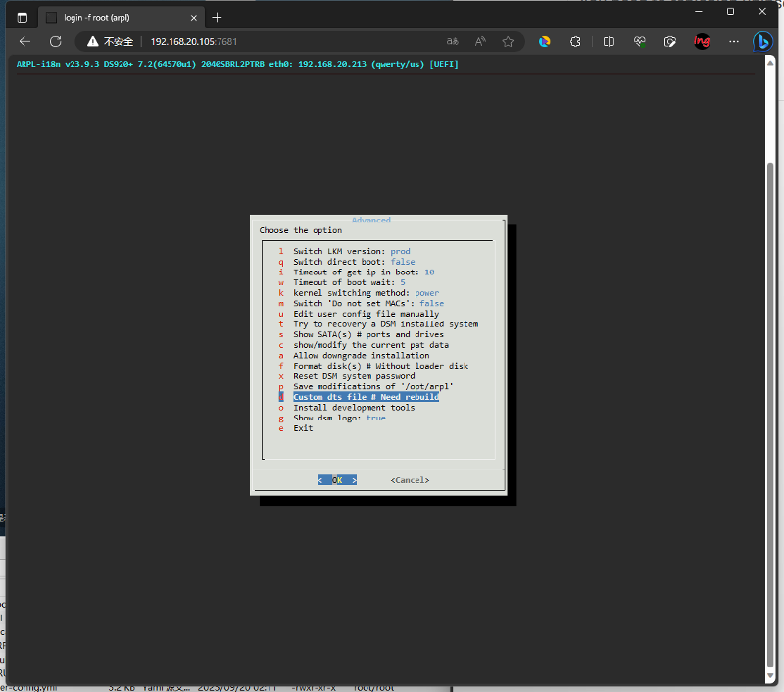784x692 pixels.
Task: Choose 'kernel switching method: power' entry
Action: coord(366,293)
